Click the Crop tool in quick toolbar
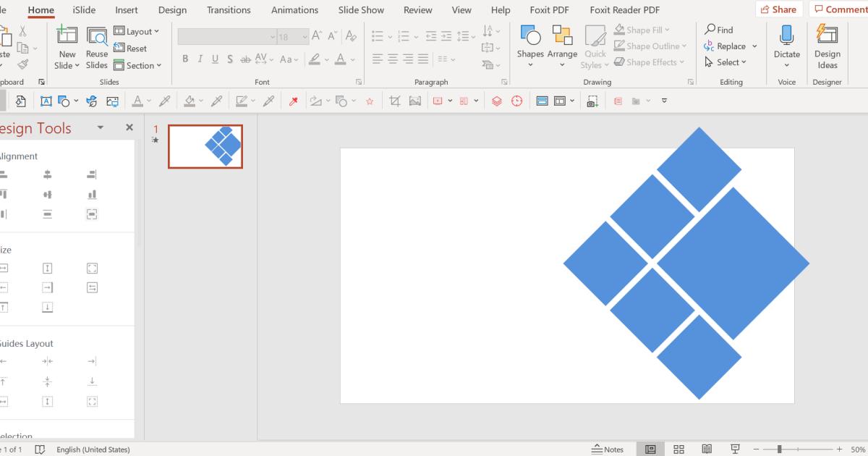 pos(394,101)
